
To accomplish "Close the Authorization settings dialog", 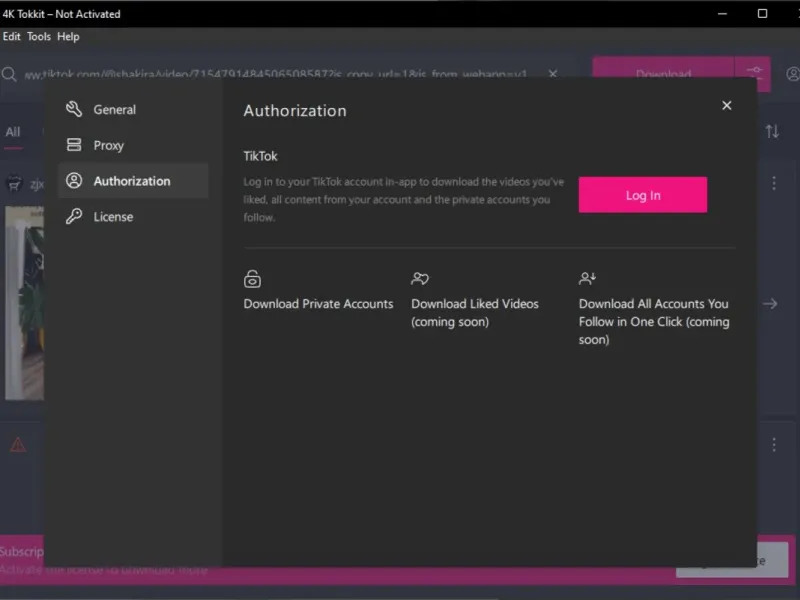I will pyautogui.click(x=727, y=106).
